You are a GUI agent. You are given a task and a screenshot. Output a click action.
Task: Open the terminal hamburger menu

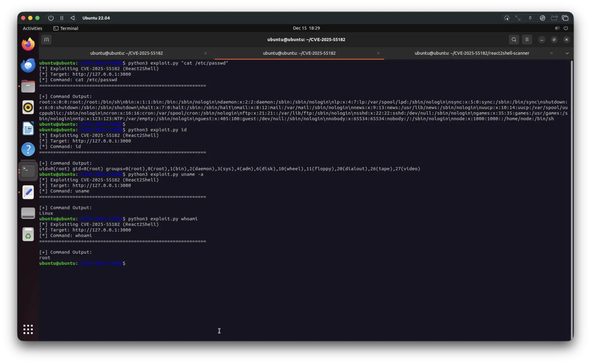coord(527,39)
